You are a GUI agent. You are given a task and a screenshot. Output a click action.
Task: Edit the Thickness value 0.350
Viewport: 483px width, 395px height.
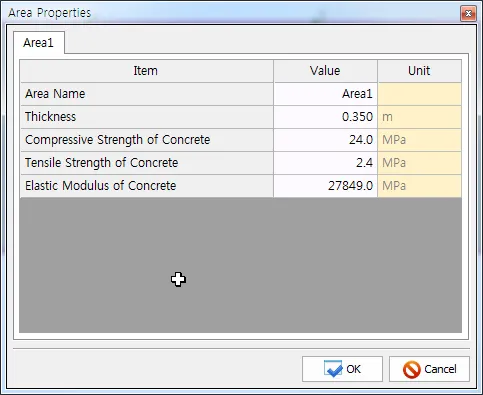(325, 117)
